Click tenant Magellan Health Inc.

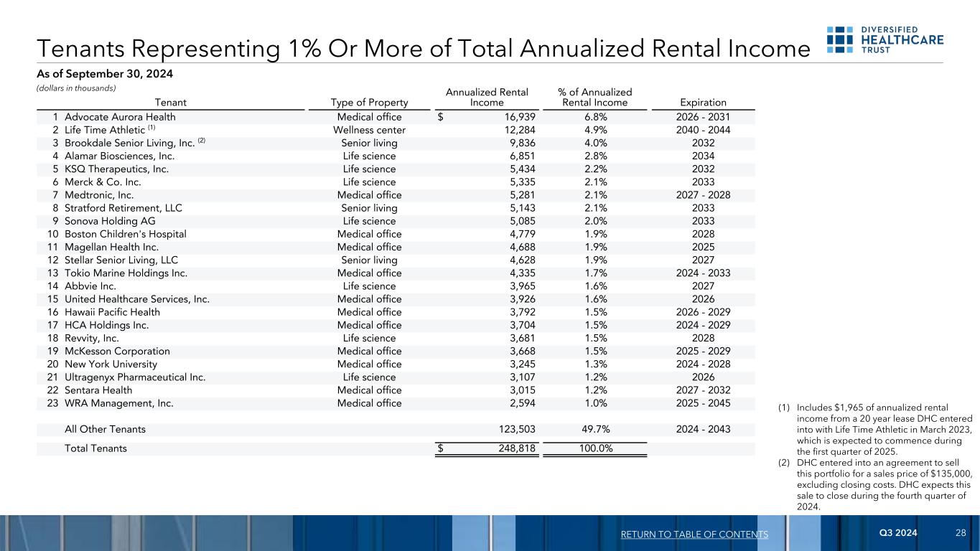(112, 247)
